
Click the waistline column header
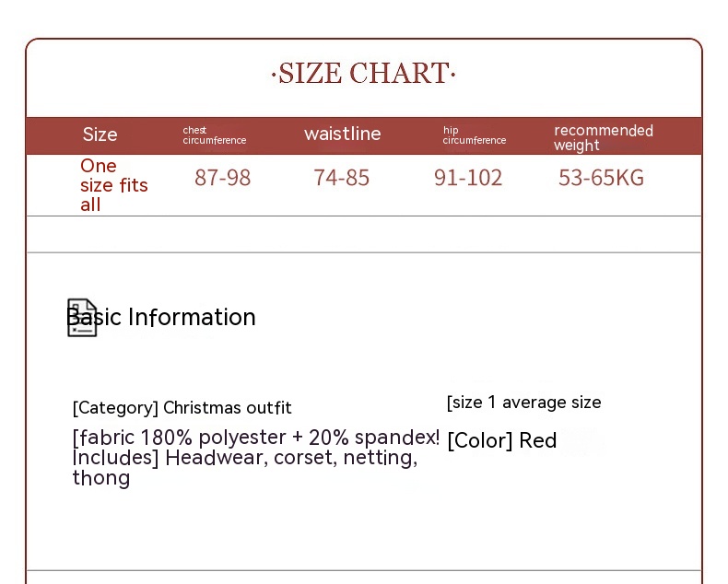[x=342, y=134]
